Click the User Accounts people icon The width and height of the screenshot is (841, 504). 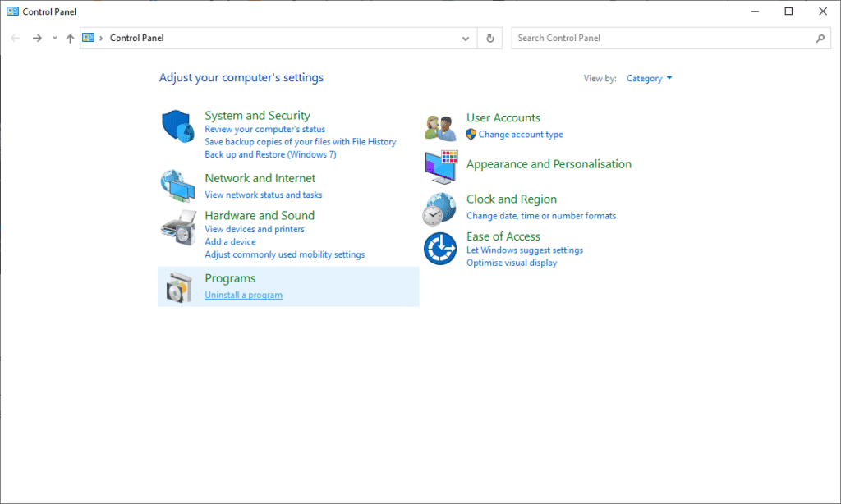point(440,126)
